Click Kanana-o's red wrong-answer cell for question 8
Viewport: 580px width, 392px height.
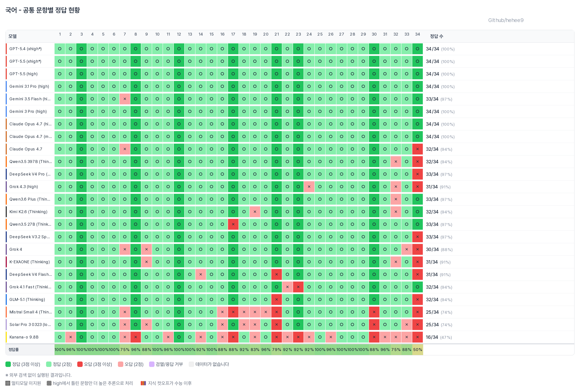pos(136,337)
